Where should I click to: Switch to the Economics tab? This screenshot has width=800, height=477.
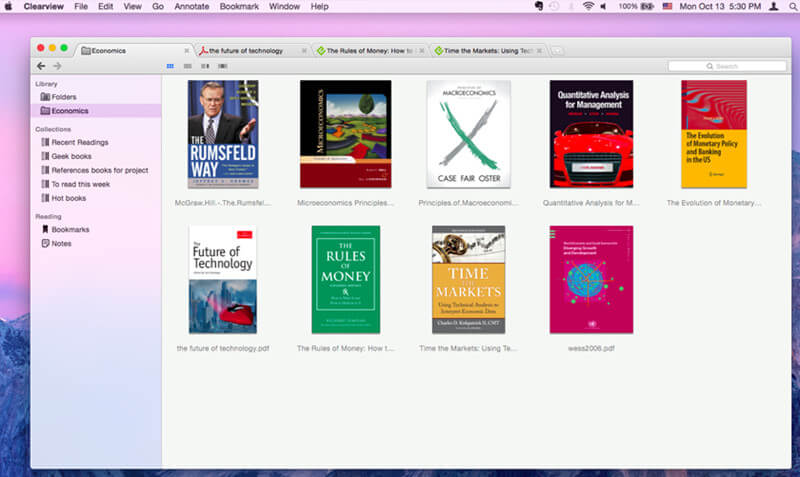tap(134, 51)
